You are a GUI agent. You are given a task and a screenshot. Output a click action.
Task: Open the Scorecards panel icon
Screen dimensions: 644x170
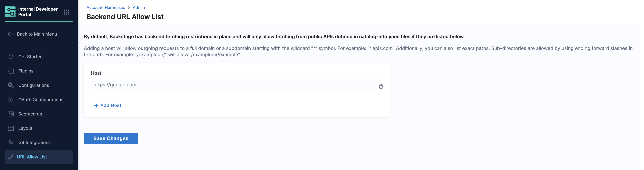pos(11,114)
